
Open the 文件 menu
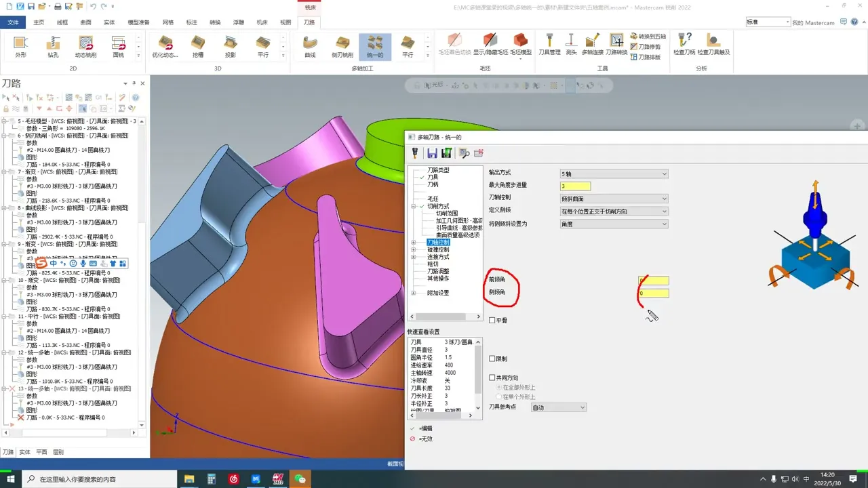[x=13, y=22]
